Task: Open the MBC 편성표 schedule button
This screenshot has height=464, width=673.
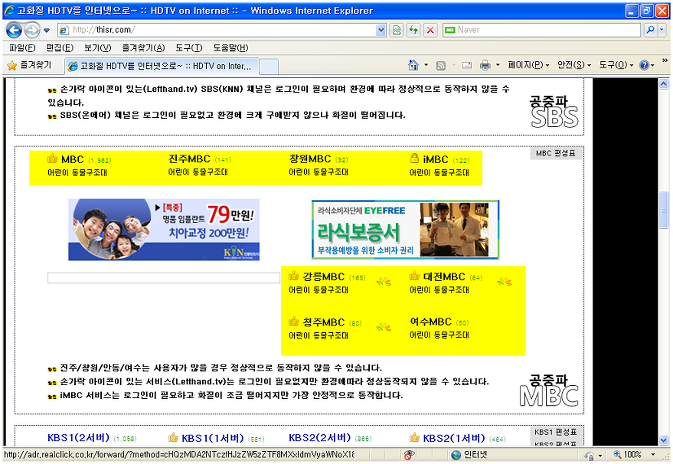Action: (556, 153)
